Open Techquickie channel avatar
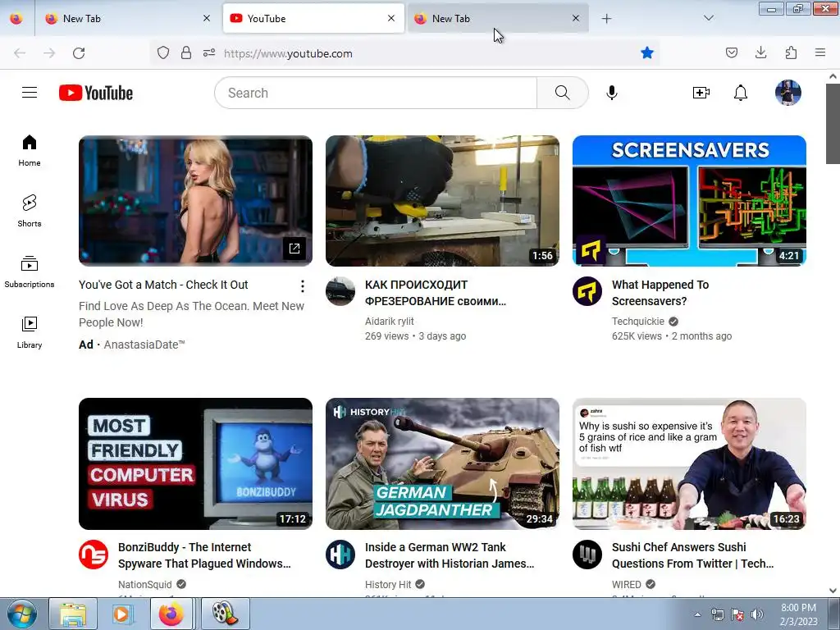This screenshot has width=840, height=630. click(587, 291)
